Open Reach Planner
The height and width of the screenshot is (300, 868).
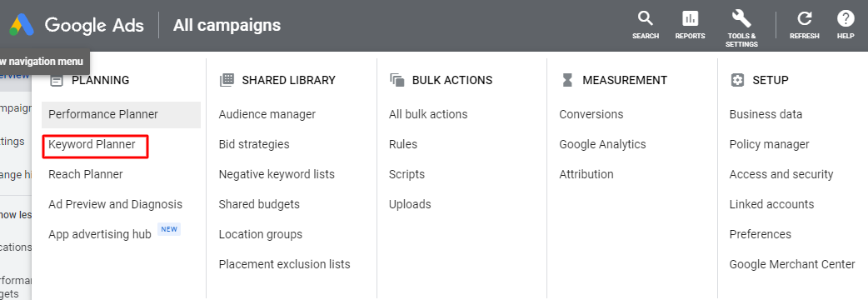pos(86,174)
